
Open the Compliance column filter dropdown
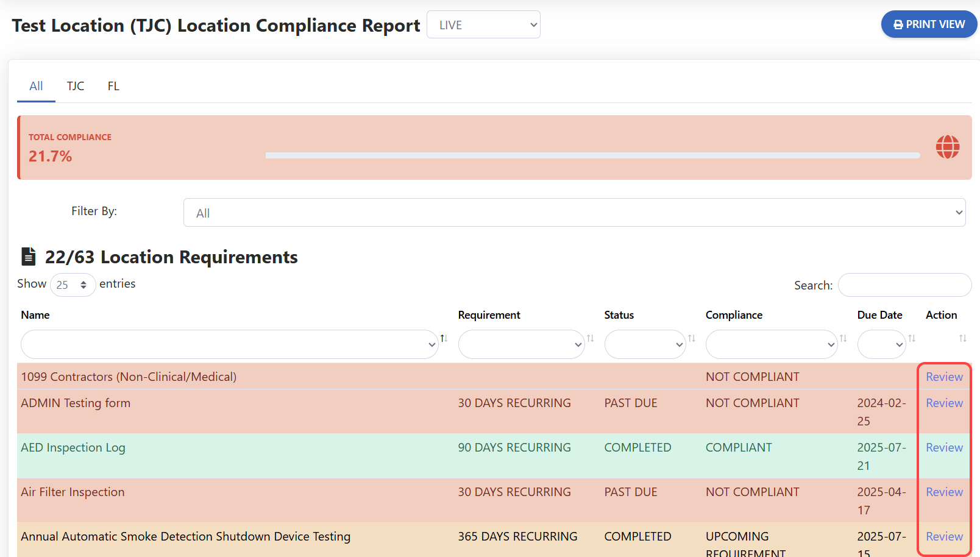click(771, 345)
